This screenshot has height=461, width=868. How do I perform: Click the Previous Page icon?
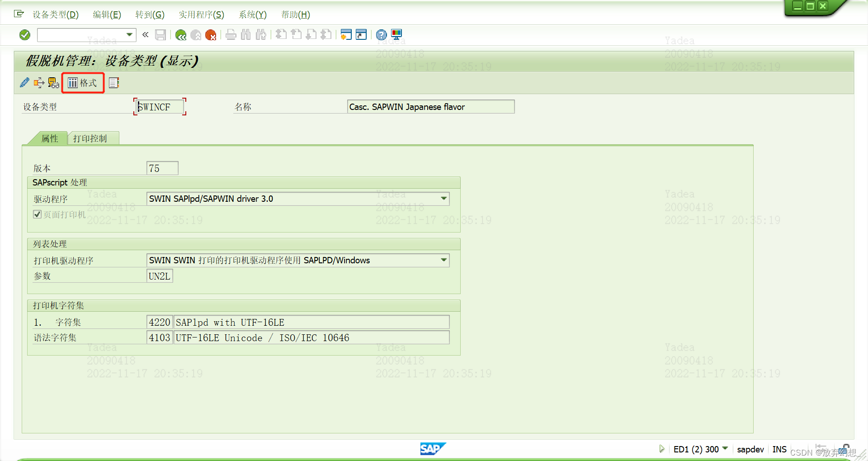(x=296, y=35)
